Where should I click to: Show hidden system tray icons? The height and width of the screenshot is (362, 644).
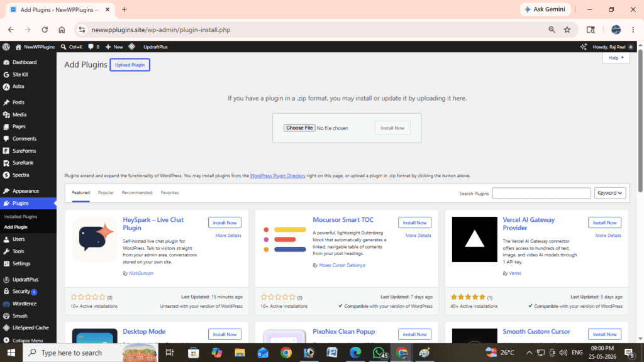click(529, 353)
